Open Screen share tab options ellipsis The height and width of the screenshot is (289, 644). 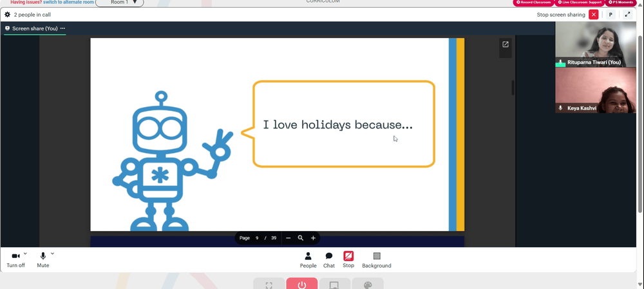[x=62, y=28]
